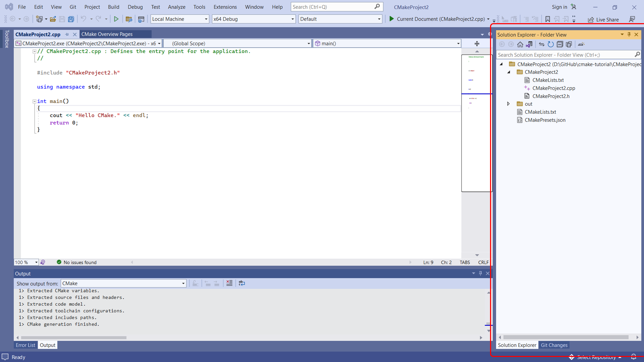Click the Search (Ctrl+Q) box
Image resolution: width=644 pixels, height=362 pixels.
[x=336, y=7]
